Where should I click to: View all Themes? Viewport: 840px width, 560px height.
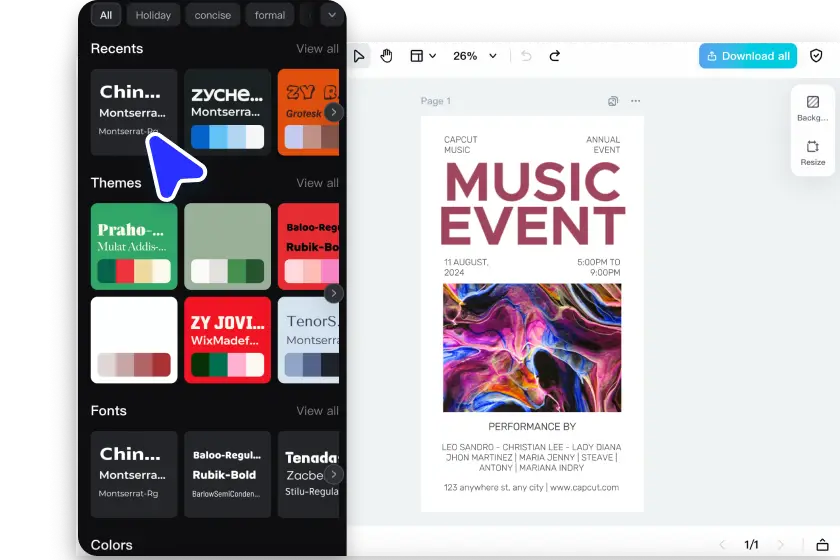tap(317, 183)
